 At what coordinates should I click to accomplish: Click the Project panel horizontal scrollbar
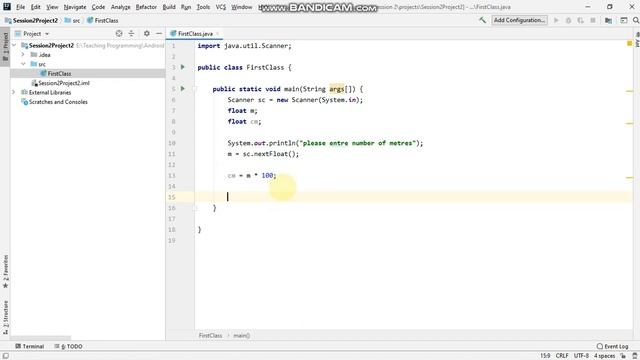click(40, 338)
